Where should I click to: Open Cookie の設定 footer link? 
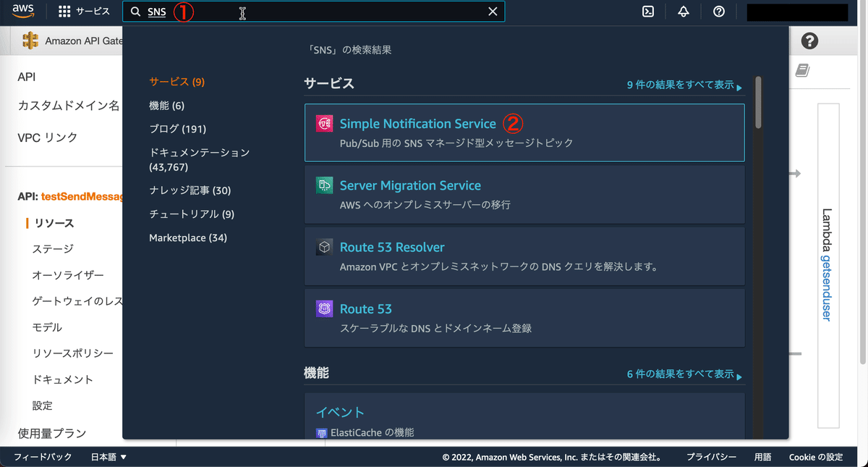(x=816, y=457)
